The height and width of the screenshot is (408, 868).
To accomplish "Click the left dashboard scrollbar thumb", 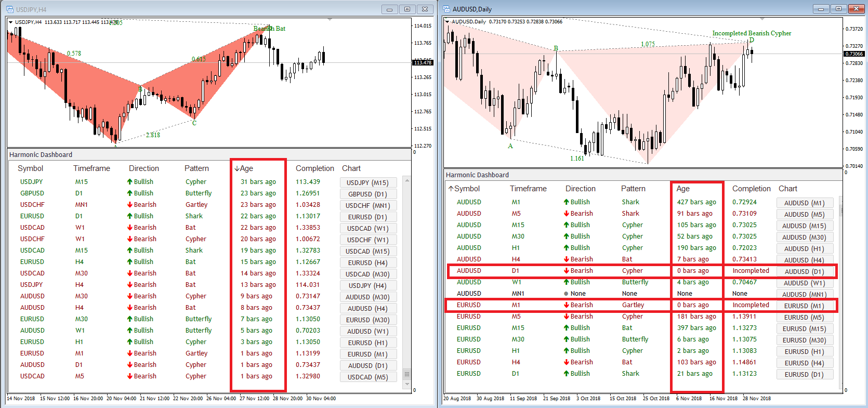I will tap(407, 374).
